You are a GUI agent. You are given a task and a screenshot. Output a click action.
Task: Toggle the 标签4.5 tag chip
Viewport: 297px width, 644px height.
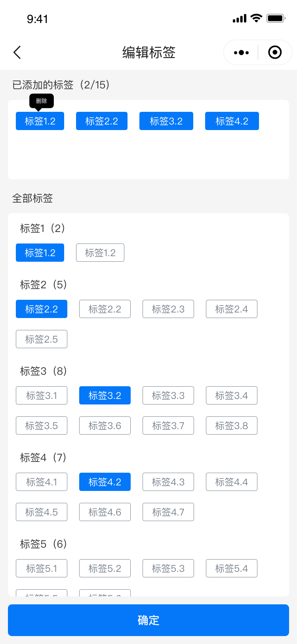(42, 512)
